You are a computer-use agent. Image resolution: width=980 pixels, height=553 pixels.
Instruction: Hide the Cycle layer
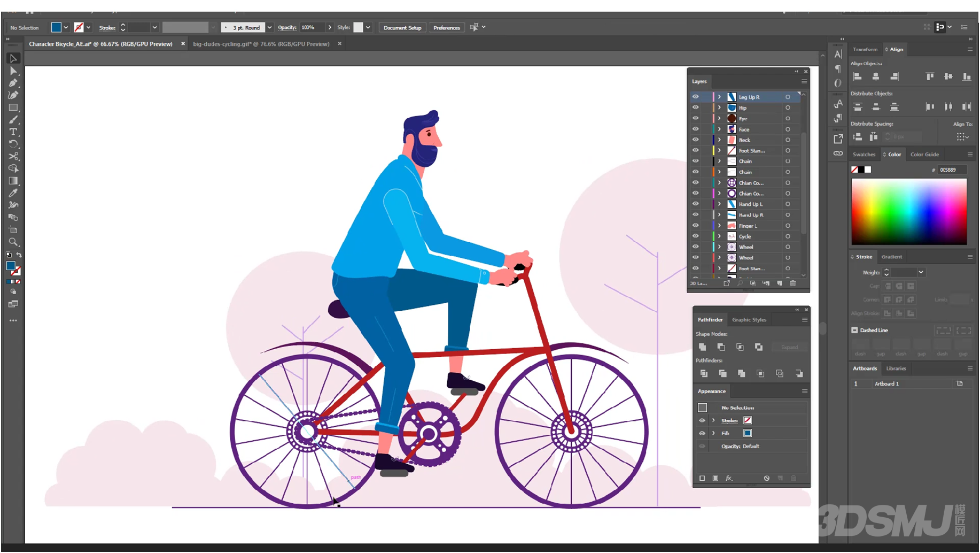(x=696, y=236)
